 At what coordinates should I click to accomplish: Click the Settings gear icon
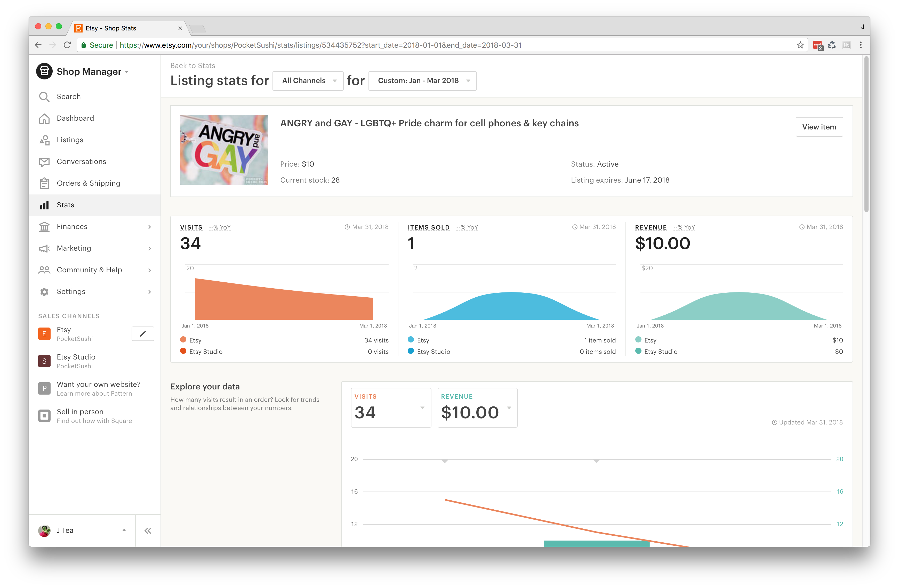point(44,292)
